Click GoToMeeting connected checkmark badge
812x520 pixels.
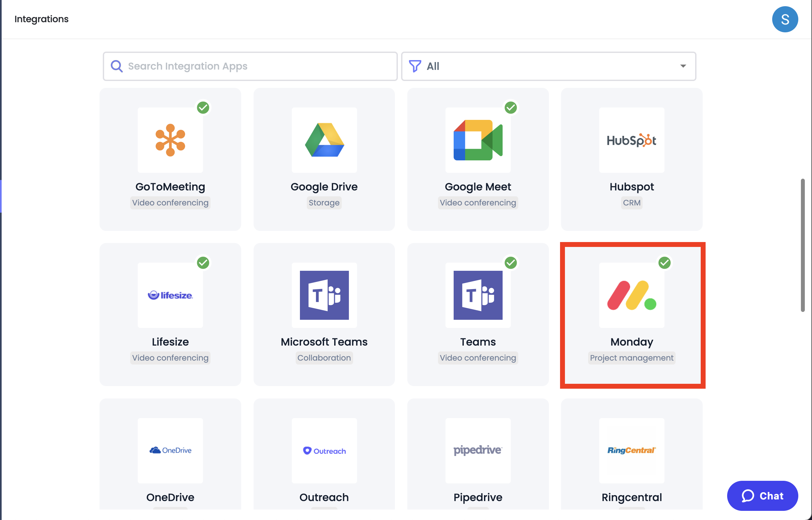tap(203, 108)
